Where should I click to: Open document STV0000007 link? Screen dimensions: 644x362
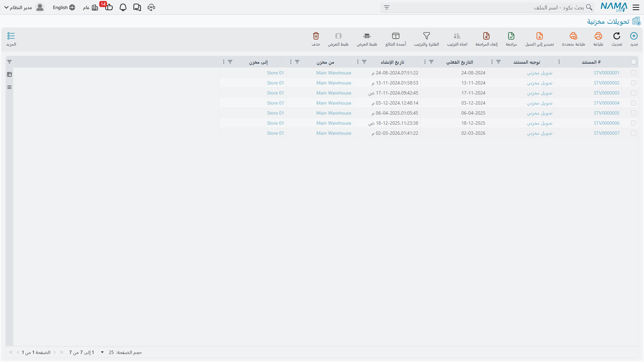[606, 133]
